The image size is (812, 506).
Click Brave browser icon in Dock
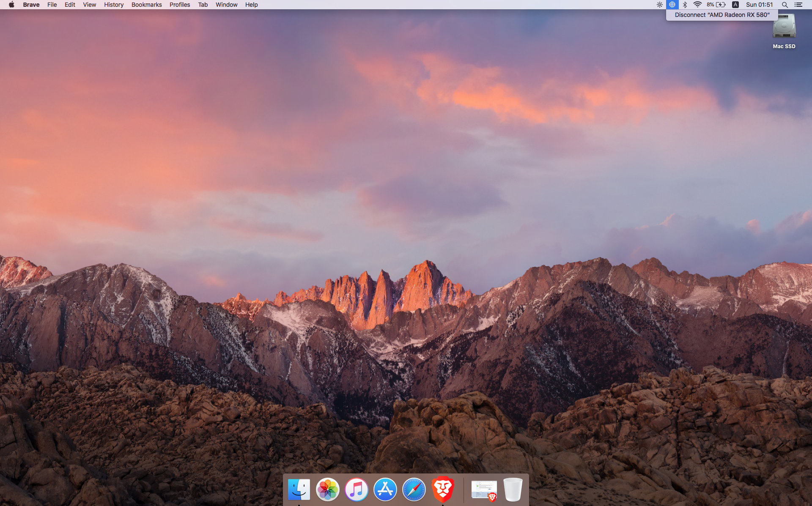[x=443, y=490]
